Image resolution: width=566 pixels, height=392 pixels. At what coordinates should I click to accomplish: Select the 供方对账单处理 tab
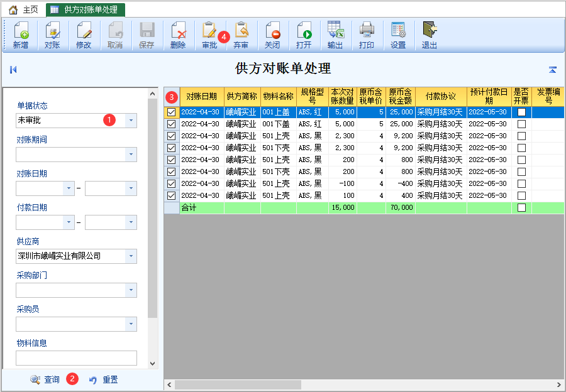[x=86, y=9]
